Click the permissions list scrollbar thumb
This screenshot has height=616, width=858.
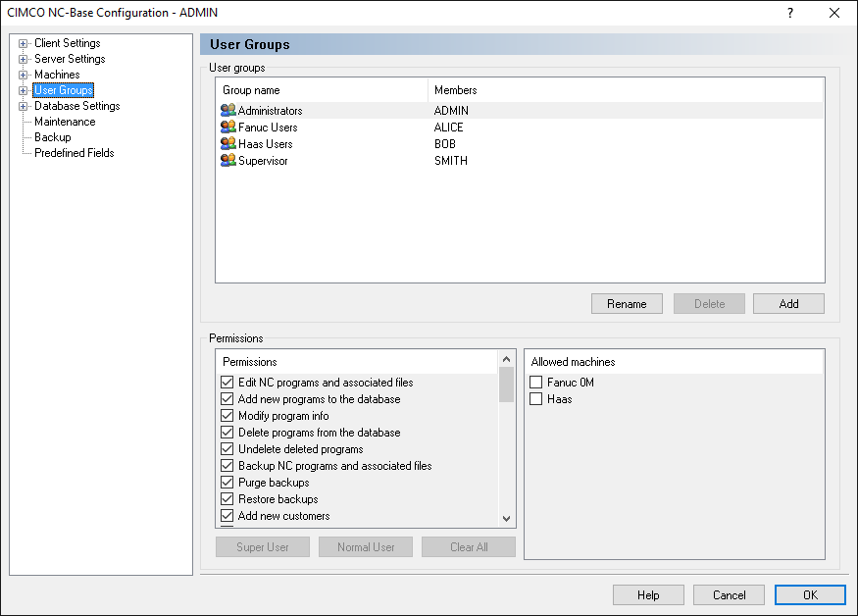(507, 385)
